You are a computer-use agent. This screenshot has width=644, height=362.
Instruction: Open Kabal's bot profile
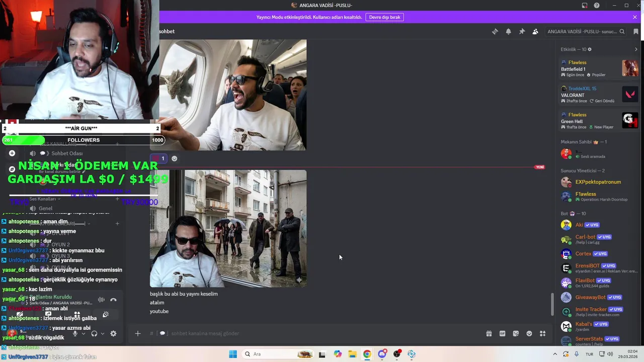pyautogui.click(x=599, y=326)
